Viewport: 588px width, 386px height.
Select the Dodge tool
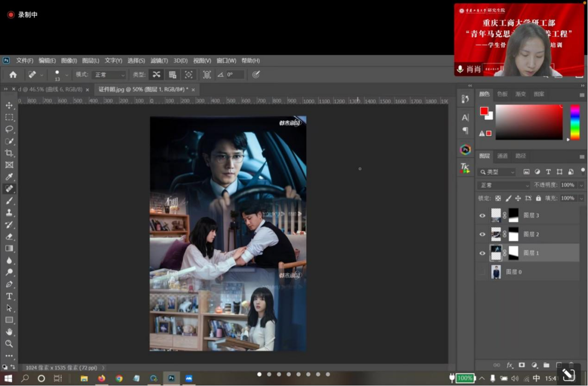tap(9, 272)
